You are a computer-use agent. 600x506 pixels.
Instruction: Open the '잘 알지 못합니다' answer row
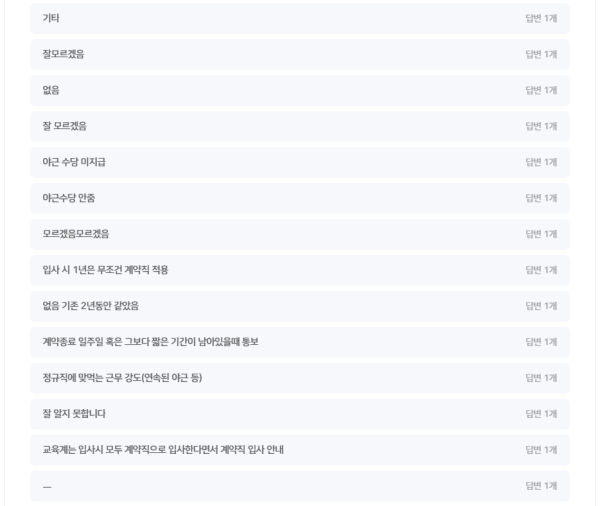click(300, 414)
